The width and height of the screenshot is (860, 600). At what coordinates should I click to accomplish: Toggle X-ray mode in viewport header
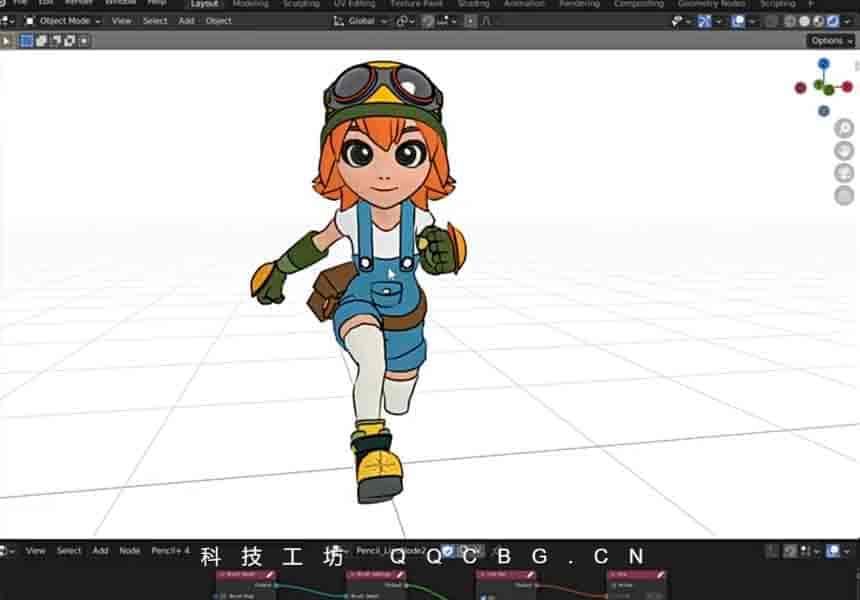(x=771, y=21)
